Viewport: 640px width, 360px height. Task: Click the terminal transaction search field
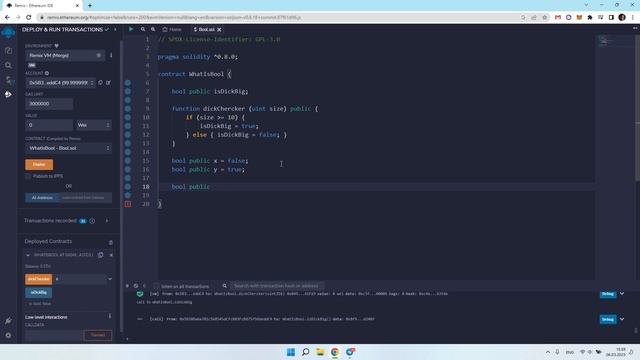(278, 286)
